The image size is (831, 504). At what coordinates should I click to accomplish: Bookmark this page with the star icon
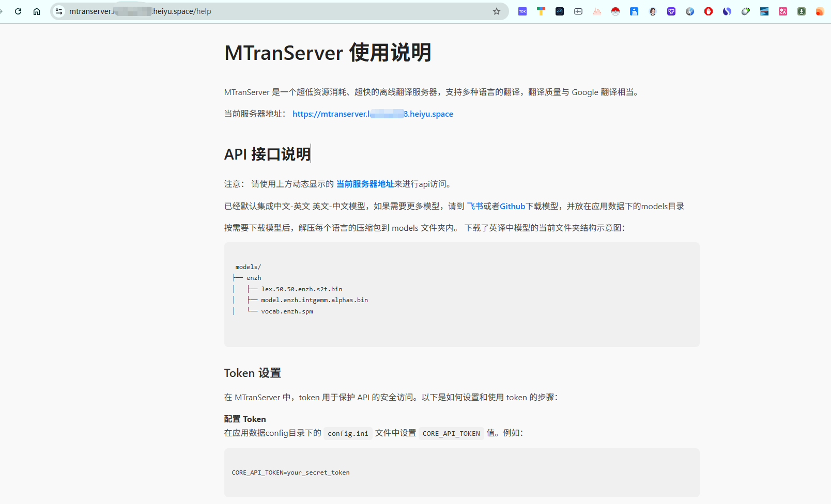[x=497, y=11]
